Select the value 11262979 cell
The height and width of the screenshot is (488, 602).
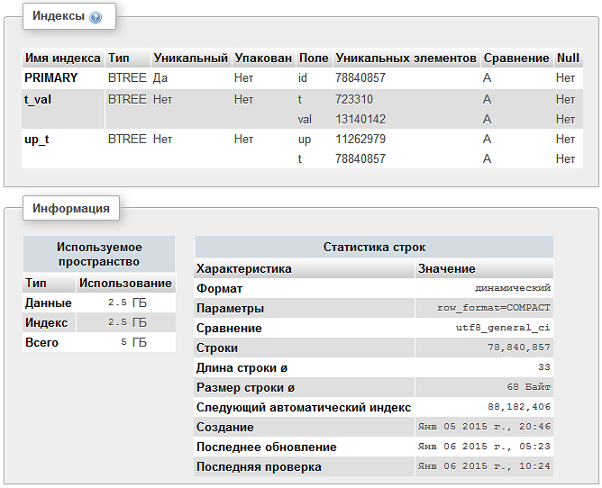(x=361, y=139)
